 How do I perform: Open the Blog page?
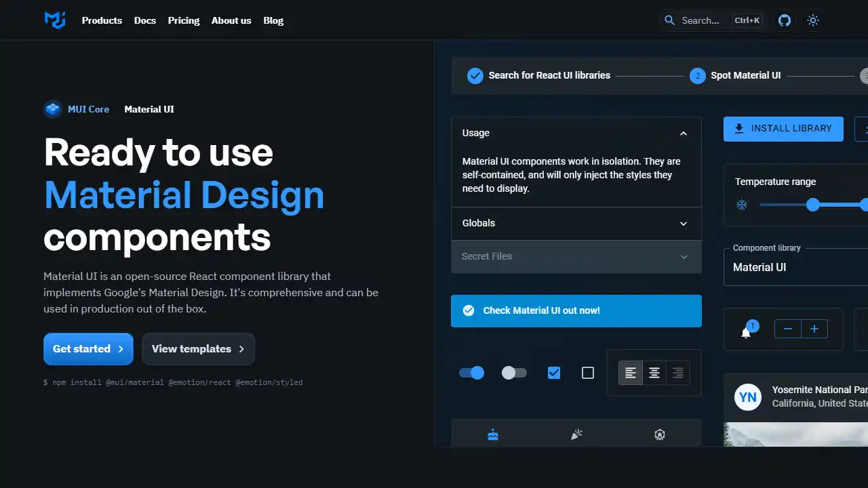(273, 20)
